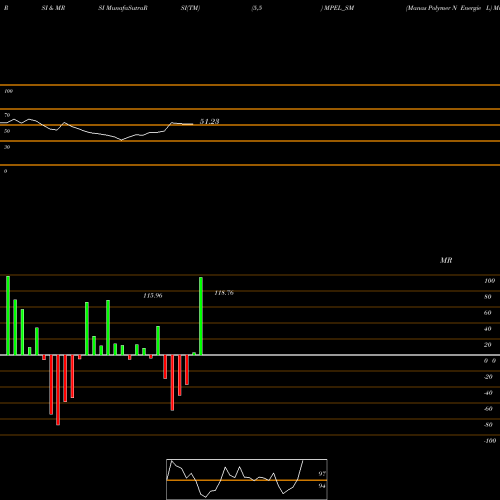Click the MR axis label -60

click(x=488, y=409)
